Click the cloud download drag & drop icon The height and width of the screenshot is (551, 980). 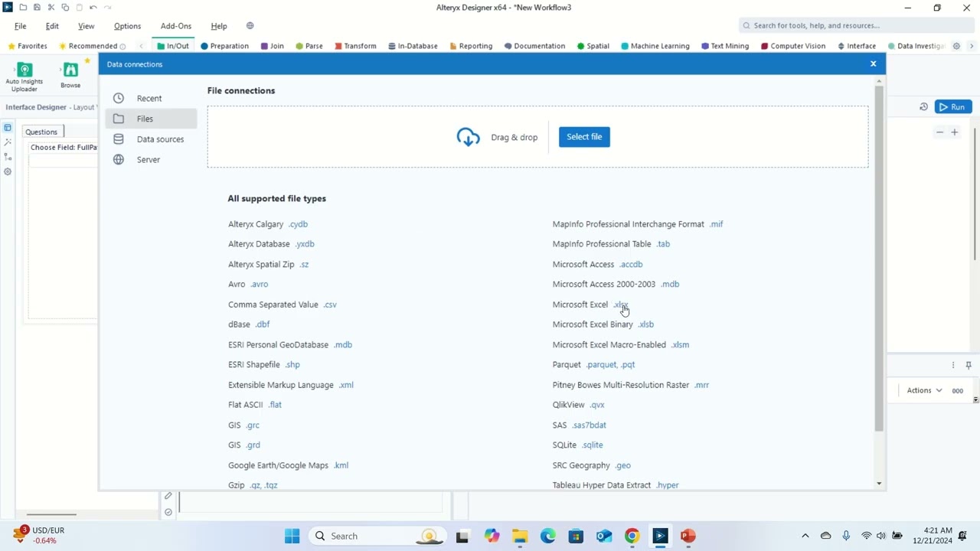click(468, 137)
